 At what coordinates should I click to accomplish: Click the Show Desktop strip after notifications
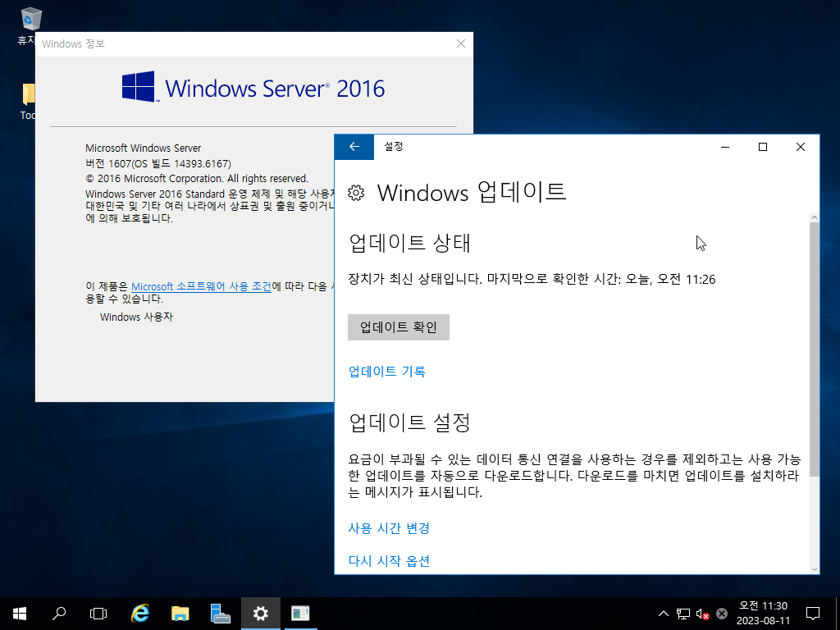(838, 614)
